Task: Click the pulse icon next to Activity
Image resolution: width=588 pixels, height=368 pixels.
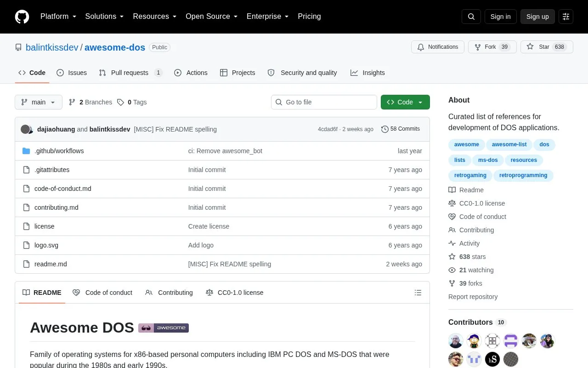Action: tap(452, 243)
